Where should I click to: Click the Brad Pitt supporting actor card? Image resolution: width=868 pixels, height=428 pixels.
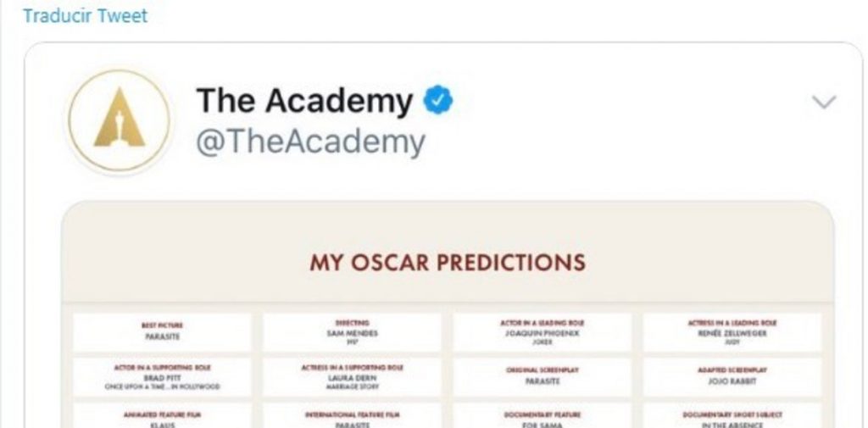coord(162,376)
